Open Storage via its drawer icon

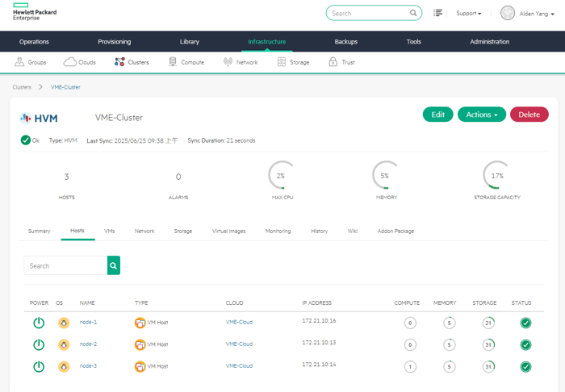click(x=282, y=62)
